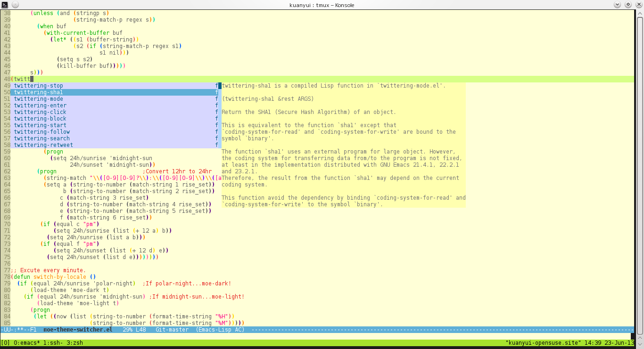Click "(load-theme 'moe-light t)" line
Screen dimensions: 644x349
tap(78, 303)
